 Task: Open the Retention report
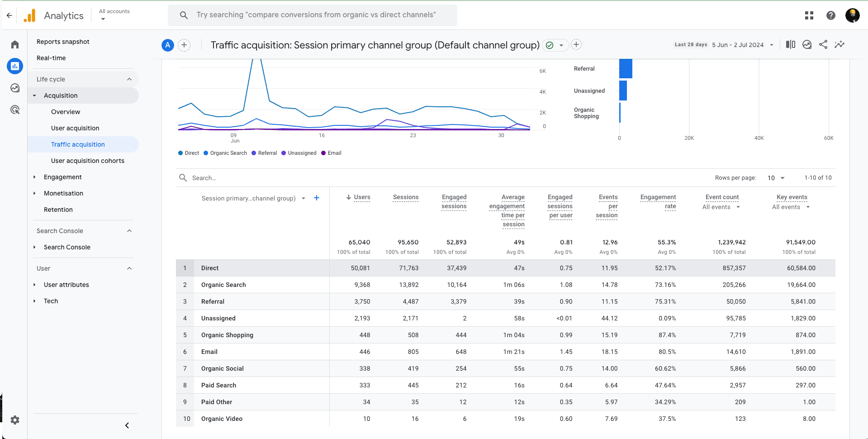click(58, 210)
